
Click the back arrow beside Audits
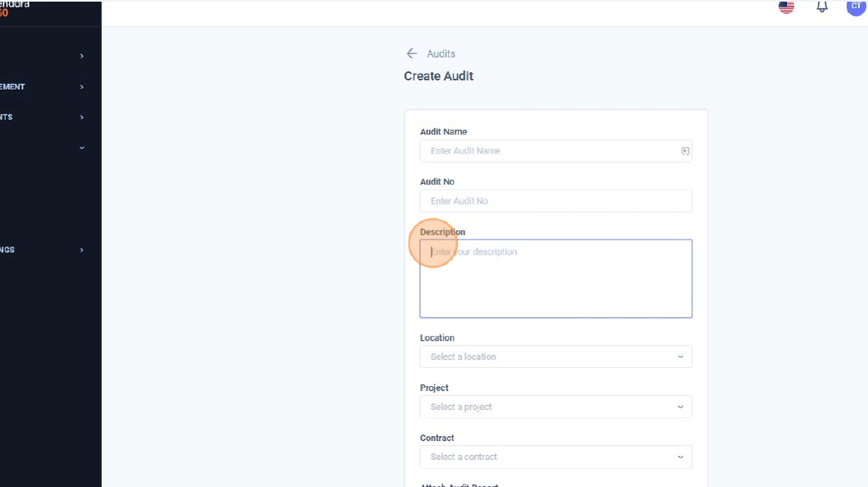[412, 53]
